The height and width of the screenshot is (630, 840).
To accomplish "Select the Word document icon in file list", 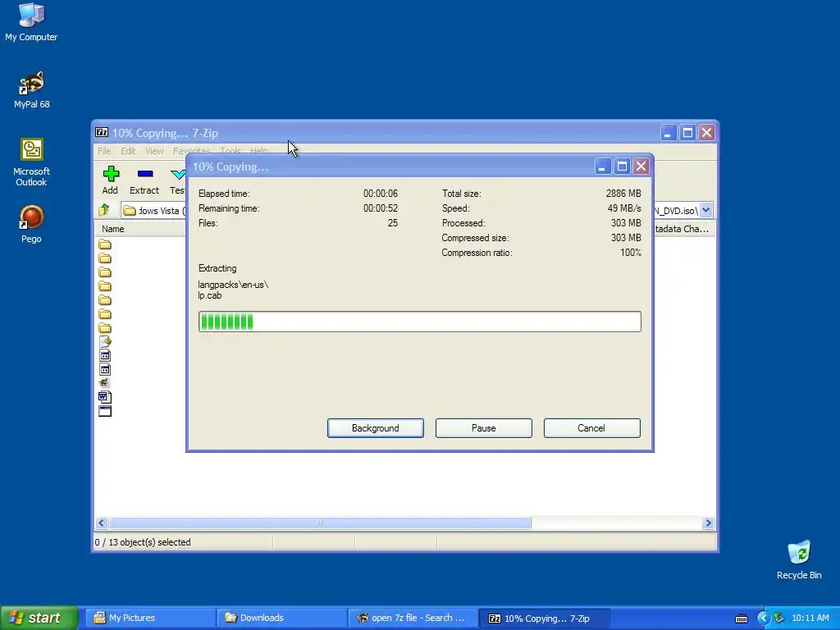I will [x=105, y=397].
